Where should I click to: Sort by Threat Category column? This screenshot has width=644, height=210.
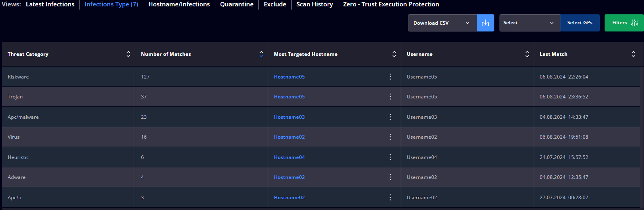128,54
